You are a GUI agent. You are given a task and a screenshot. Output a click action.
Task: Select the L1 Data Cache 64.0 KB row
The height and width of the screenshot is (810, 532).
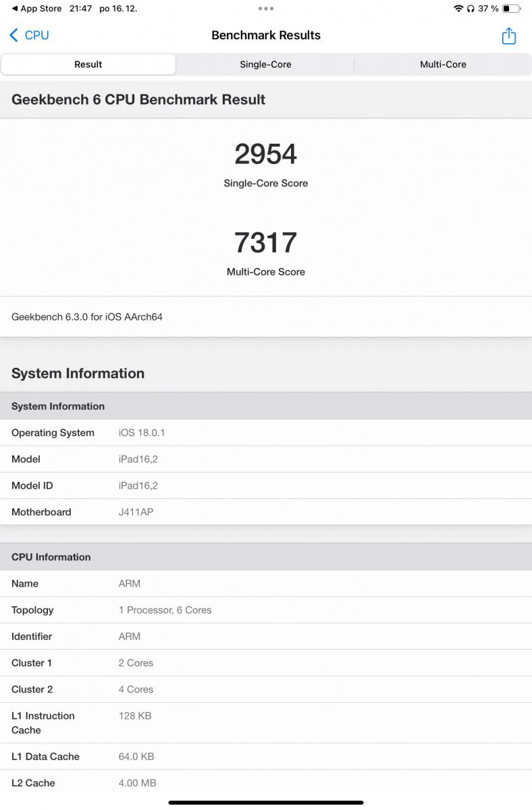(x=266, y=757)
